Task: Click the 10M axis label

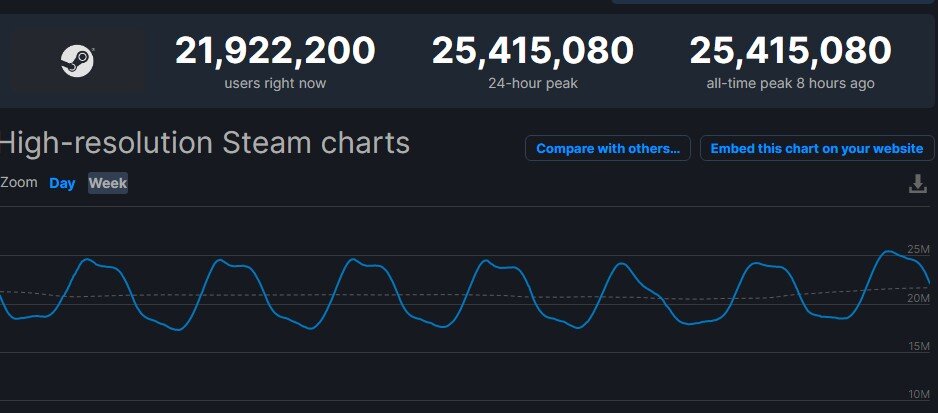Action: tap(919, 394)
